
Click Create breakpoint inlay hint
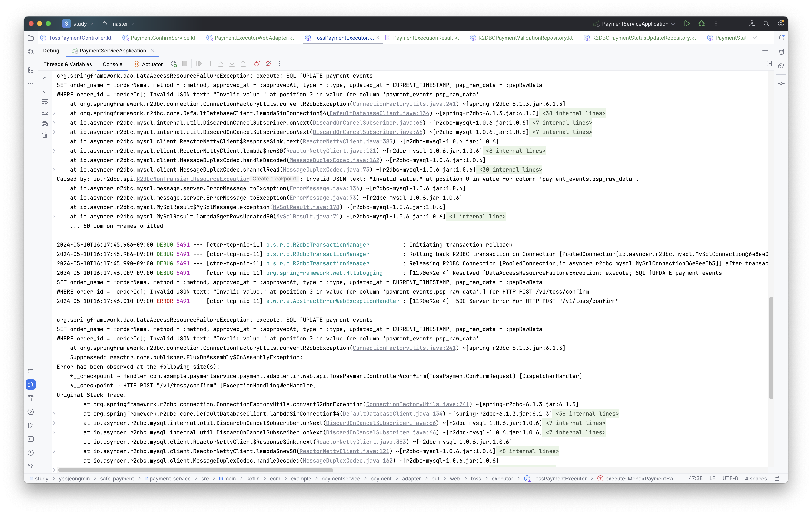pos(274,179)
